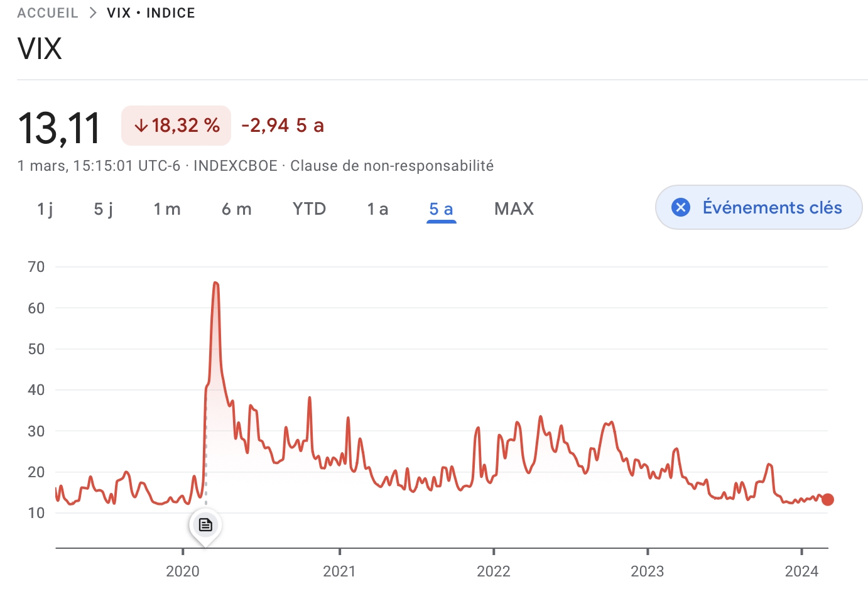Choose the 1 a time range
Screen dimensions: 868x589
click(x=377, y=209)
